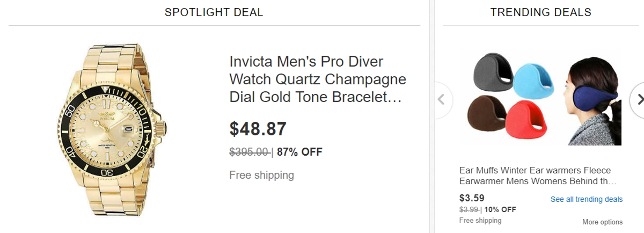Select the Trending Deals heading
The height and width of the screenshot is (233, 644).
tap(540, 12)
